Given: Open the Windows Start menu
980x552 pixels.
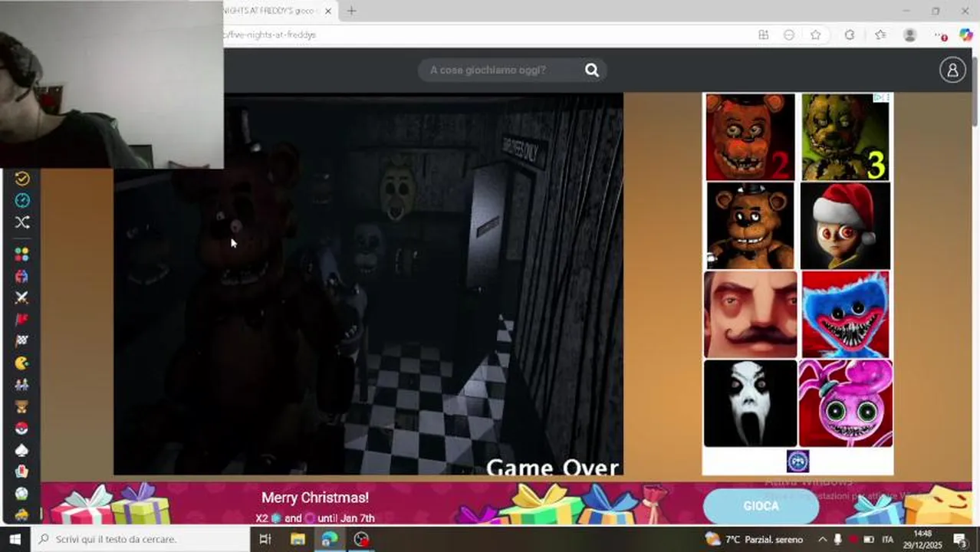Looking at the screenshot, I should (15, 539).
